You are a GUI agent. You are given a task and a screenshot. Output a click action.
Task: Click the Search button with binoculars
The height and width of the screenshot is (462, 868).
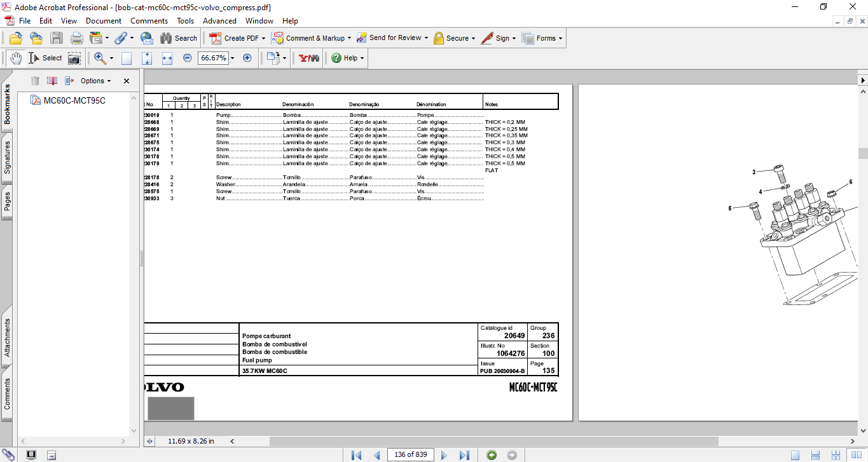coord(179,38)
